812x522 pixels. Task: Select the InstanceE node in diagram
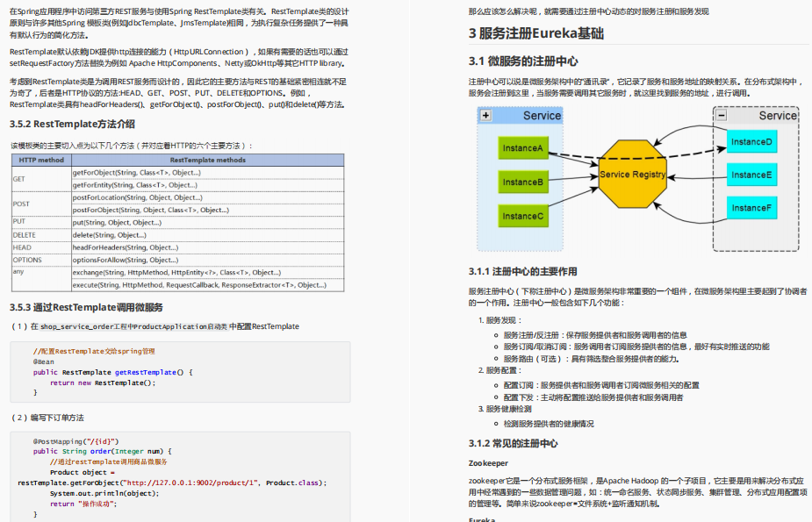click(x=751, y=175)
